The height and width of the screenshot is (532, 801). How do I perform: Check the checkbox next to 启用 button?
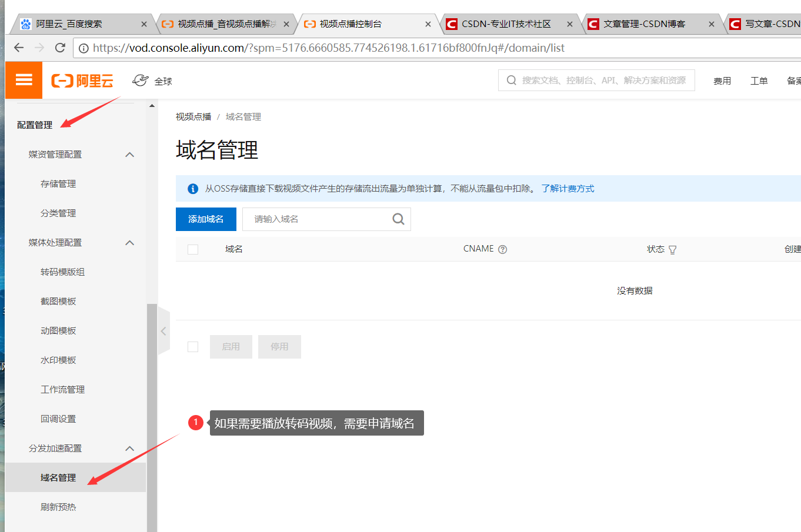point(193,346)
